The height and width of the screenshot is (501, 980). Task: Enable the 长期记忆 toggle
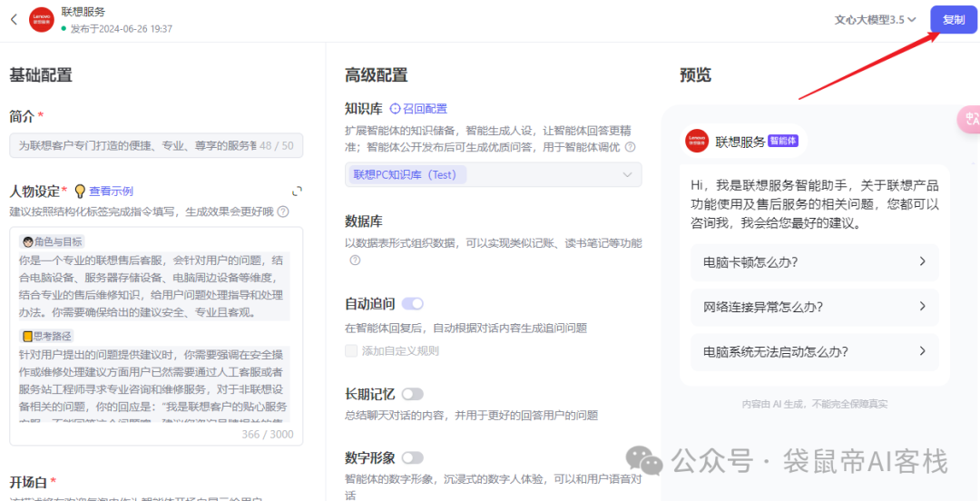click(x=413, y=394)
